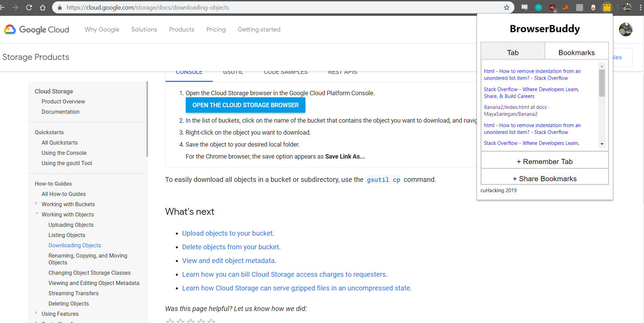Open the Pricing page
Image resolution: width=644 pixels, height=323 pixels.
coord(216,29)
